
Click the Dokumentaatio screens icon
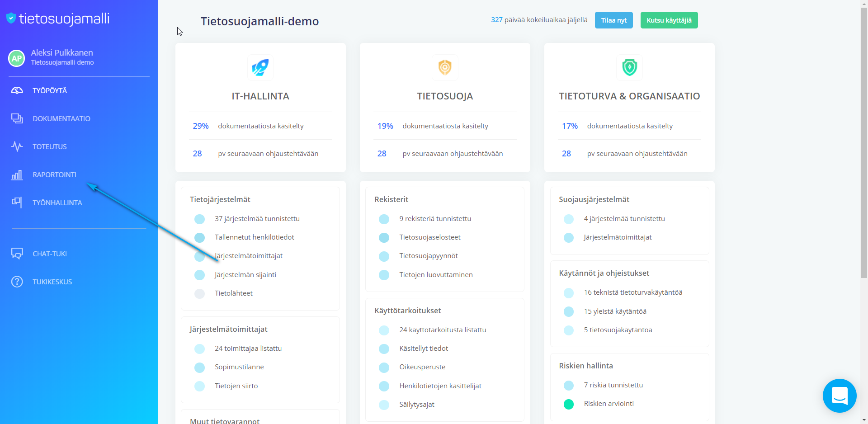click(17, 118)
